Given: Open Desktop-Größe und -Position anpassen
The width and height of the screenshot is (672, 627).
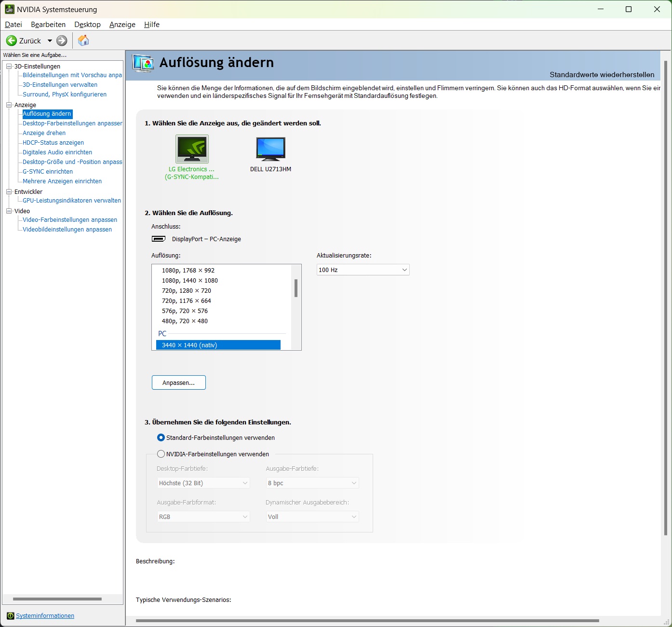Looking at the screenshot, I should click(x=72, y=162).
